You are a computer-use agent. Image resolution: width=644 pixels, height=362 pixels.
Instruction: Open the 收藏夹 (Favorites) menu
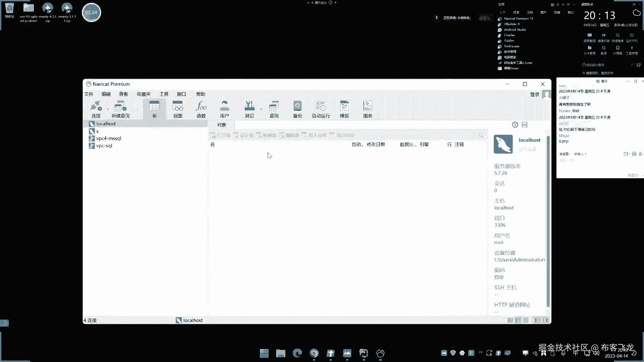click(144, 94)
